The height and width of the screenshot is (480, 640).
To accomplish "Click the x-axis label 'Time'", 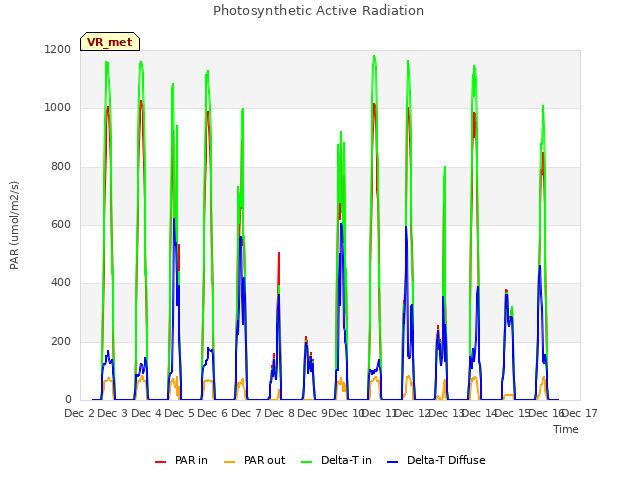I will [x=566, y=429].
